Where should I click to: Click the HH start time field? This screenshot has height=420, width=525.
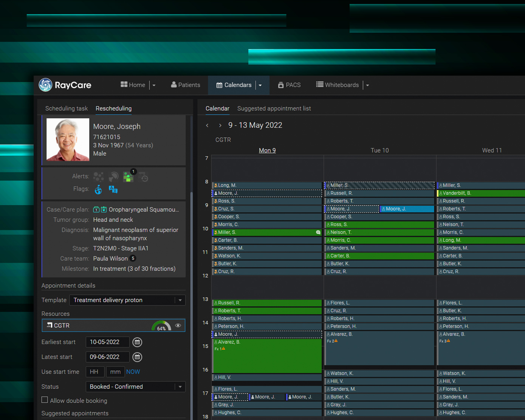(95, 372)
